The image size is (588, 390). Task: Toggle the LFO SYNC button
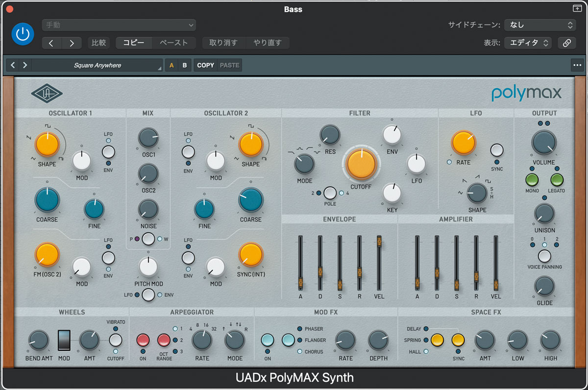coord(497,150)
